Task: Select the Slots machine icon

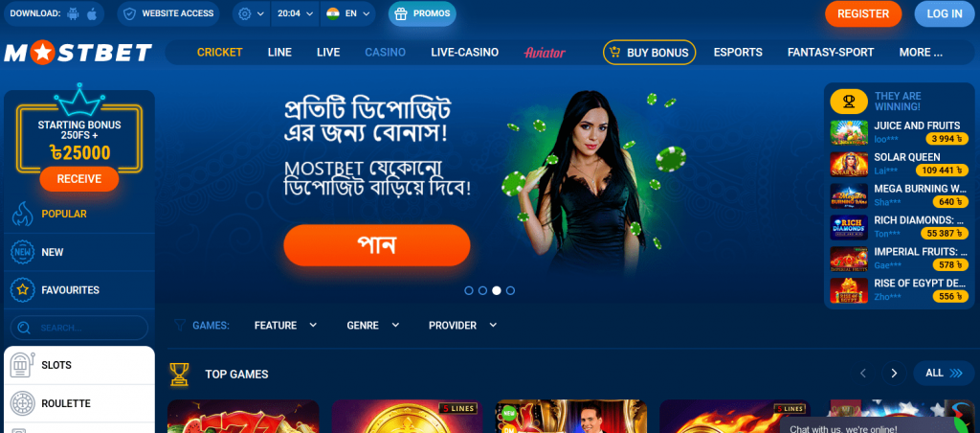Action: tap(22, 365)
